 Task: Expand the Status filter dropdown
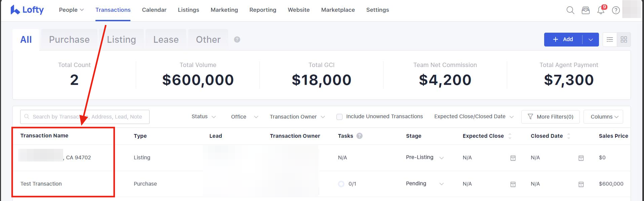click(x=203, y=116)
